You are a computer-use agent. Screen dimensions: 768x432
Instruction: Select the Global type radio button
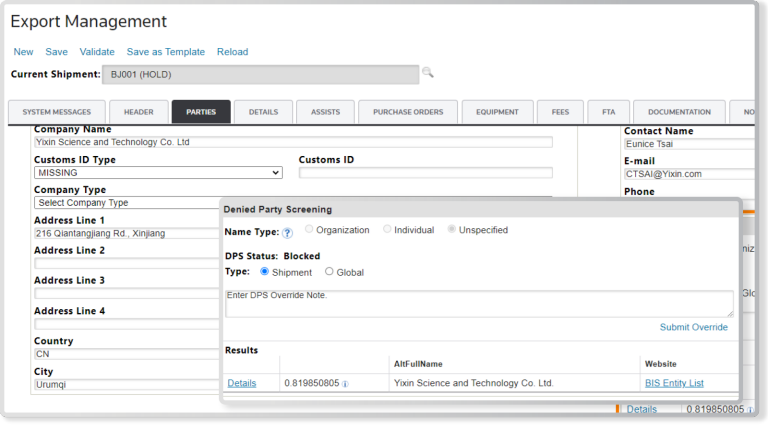click(x=330, y=272)
